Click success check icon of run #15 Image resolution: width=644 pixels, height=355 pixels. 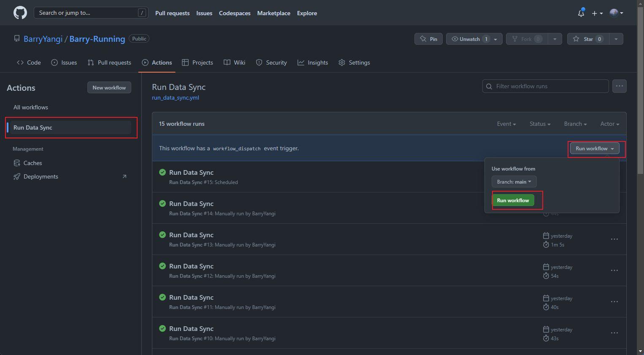162,172
